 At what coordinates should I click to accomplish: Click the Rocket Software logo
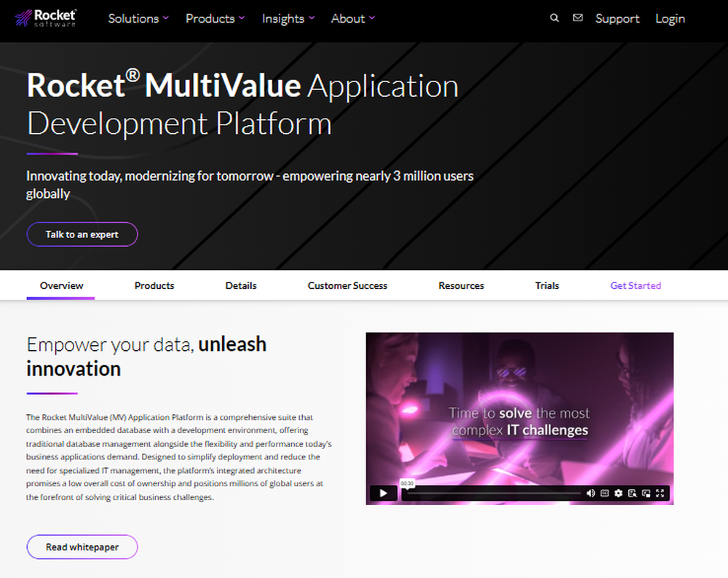[x=45, y=18]
